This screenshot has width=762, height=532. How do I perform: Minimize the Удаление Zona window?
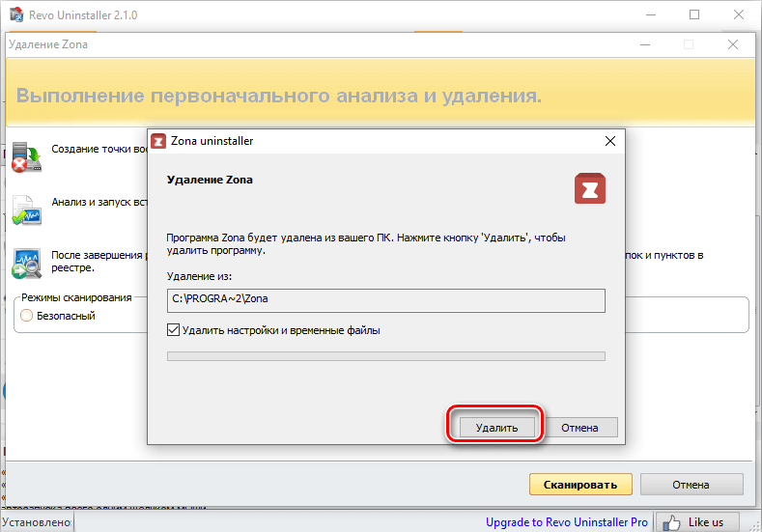point(645,44)
